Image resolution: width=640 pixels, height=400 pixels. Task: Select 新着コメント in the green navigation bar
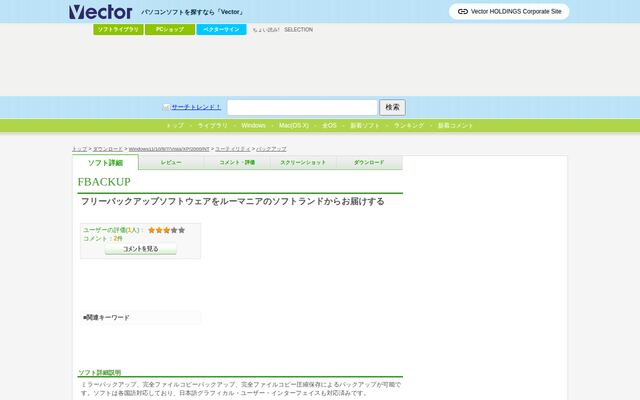pyautogui.click(x=456, y=125)
